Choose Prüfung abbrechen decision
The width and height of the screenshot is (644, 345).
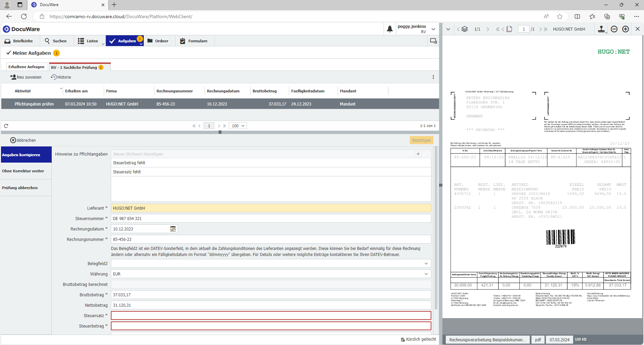(x=26, y=188)
